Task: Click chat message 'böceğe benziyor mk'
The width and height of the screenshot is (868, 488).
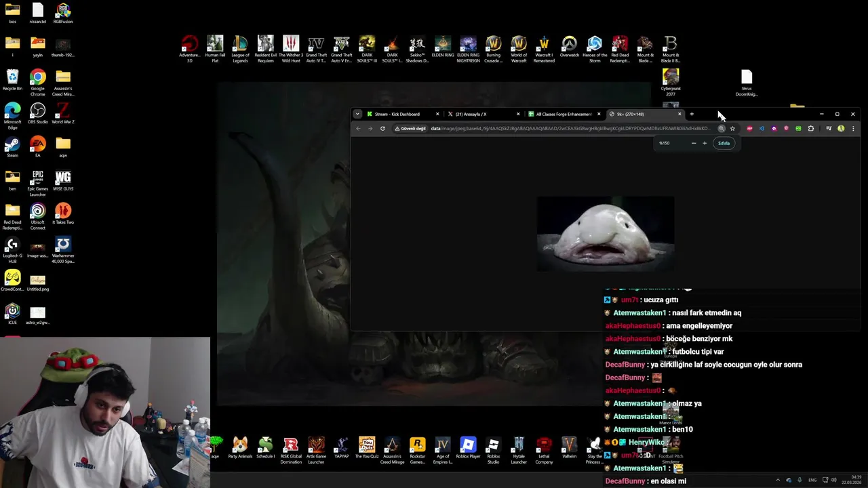Action: (698, 339)
